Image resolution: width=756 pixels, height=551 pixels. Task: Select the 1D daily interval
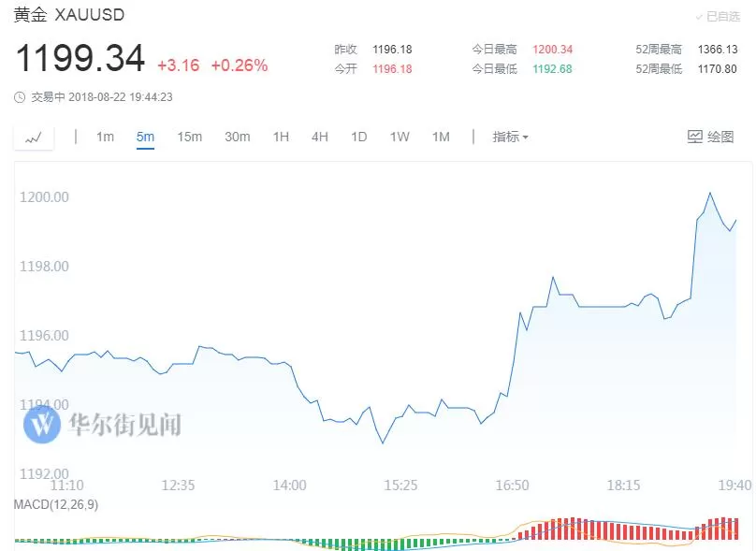click(x=358, y=137)
